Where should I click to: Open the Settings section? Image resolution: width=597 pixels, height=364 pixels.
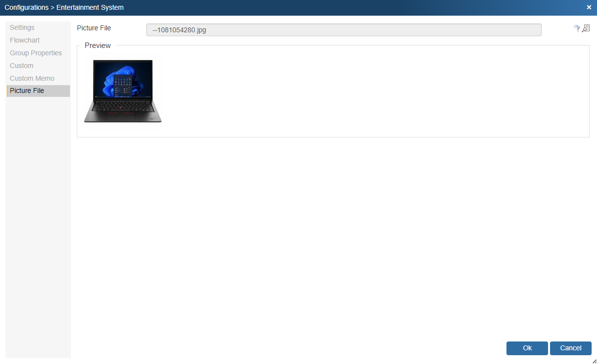point(22,27)
